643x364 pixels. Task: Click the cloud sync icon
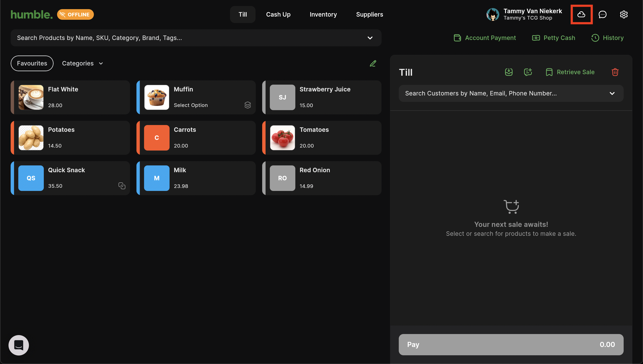(x=581, y=14)
